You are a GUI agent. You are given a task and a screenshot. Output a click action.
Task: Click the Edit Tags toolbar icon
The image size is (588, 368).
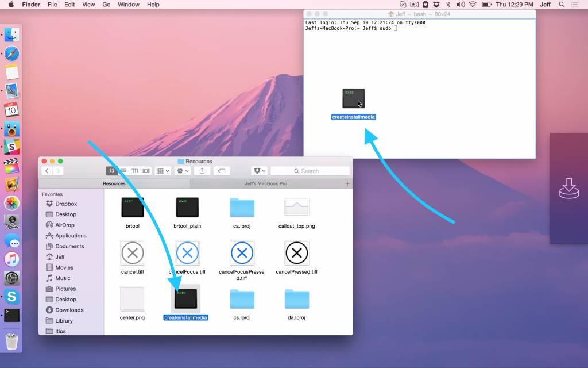tap(222, 171)
